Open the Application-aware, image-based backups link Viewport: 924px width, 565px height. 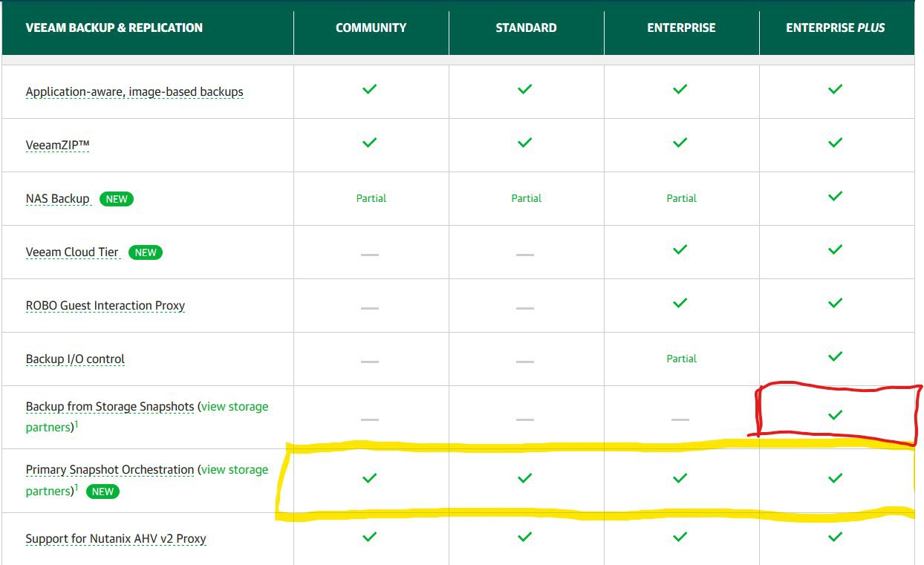134,92
